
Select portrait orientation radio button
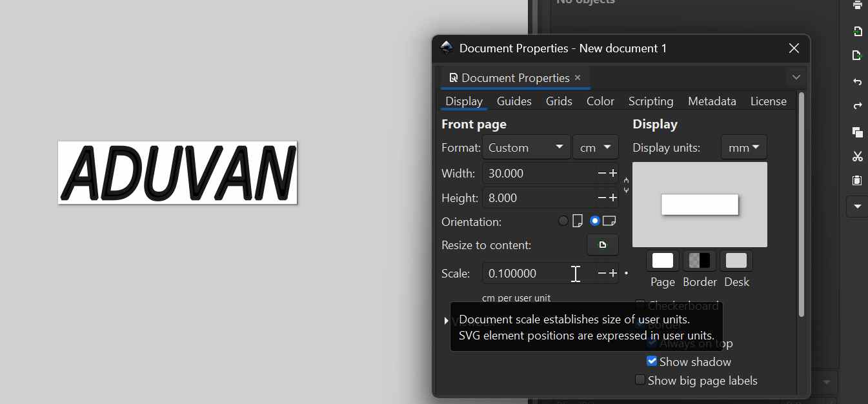[x=563, y=221]
